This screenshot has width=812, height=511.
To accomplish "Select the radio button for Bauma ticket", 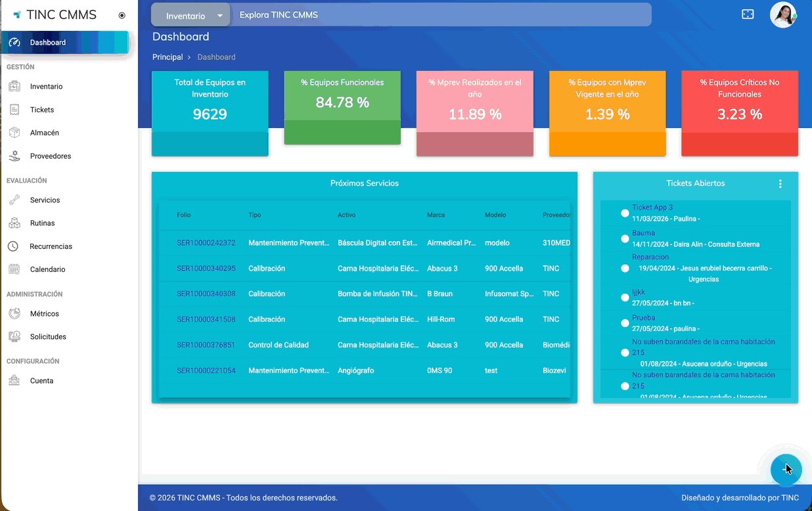I will [x=625, y=238].
